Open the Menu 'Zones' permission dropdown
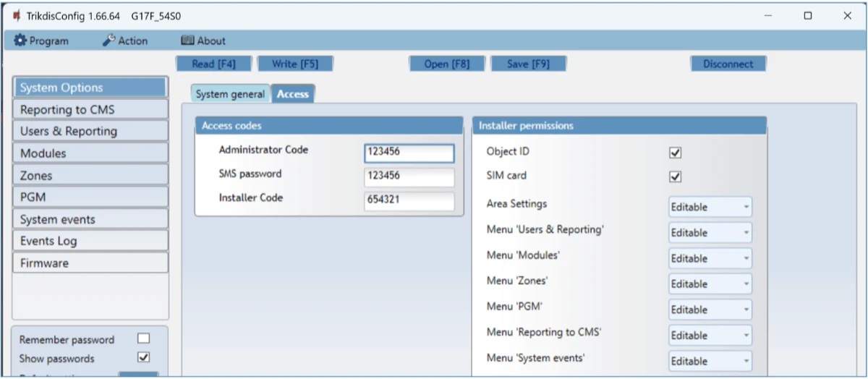 tap(710, 284)
